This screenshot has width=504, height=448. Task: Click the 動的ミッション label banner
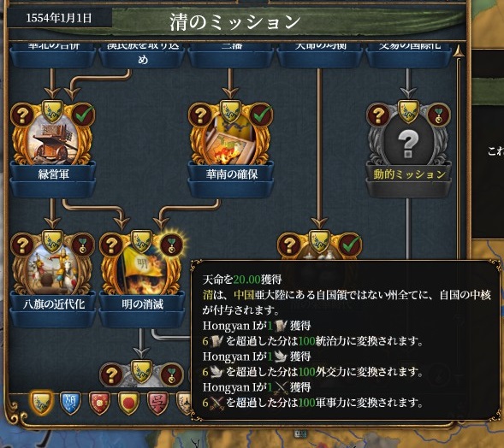[x=409, y=174]
